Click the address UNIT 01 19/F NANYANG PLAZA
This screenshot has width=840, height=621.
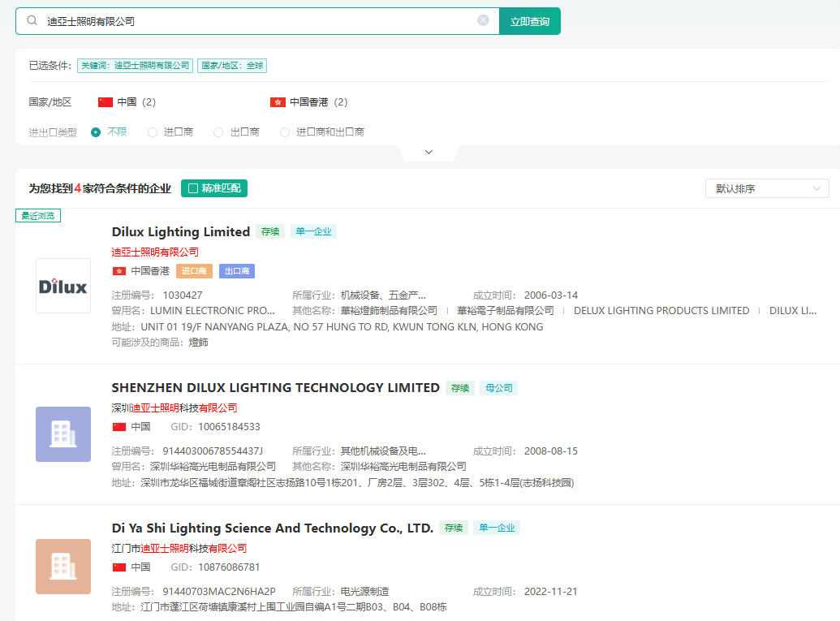tap(342, 327)
